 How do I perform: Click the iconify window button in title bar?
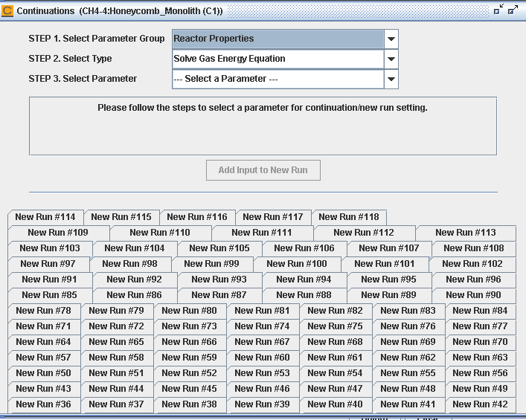pyautogui.click(x=498, y=10)
